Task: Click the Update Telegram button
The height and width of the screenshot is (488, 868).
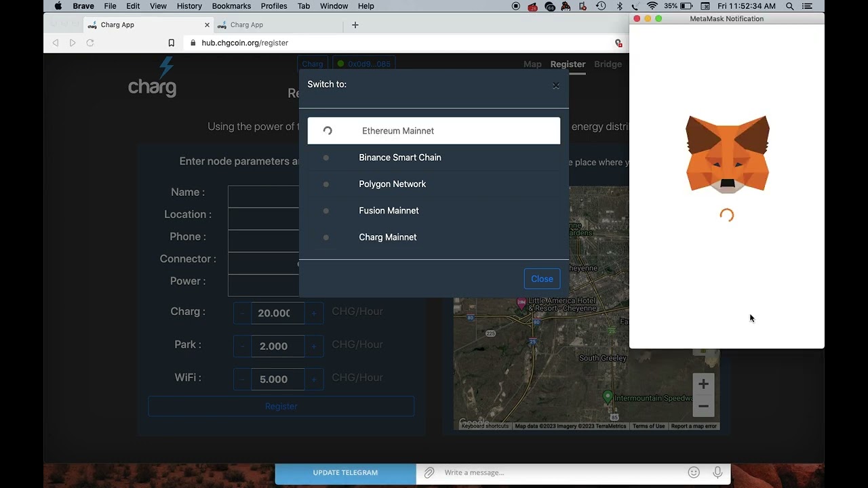Action: [x=345, y=472]
